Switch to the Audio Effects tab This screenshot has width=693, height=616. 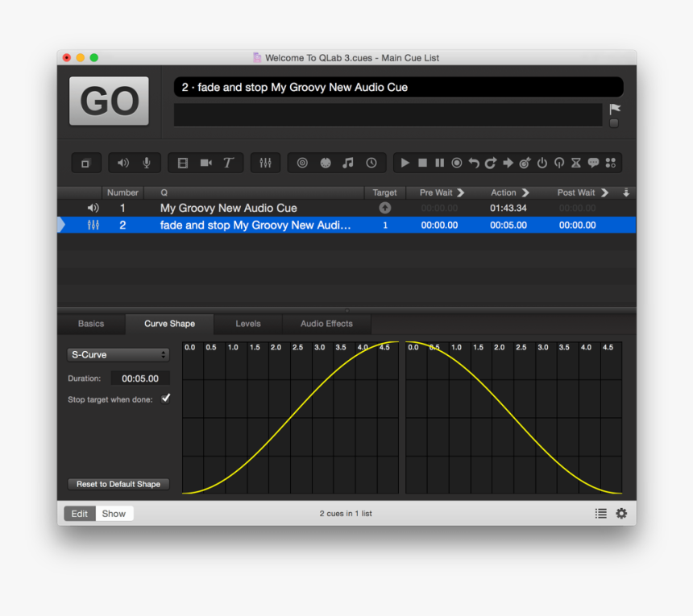coord(326,324)
